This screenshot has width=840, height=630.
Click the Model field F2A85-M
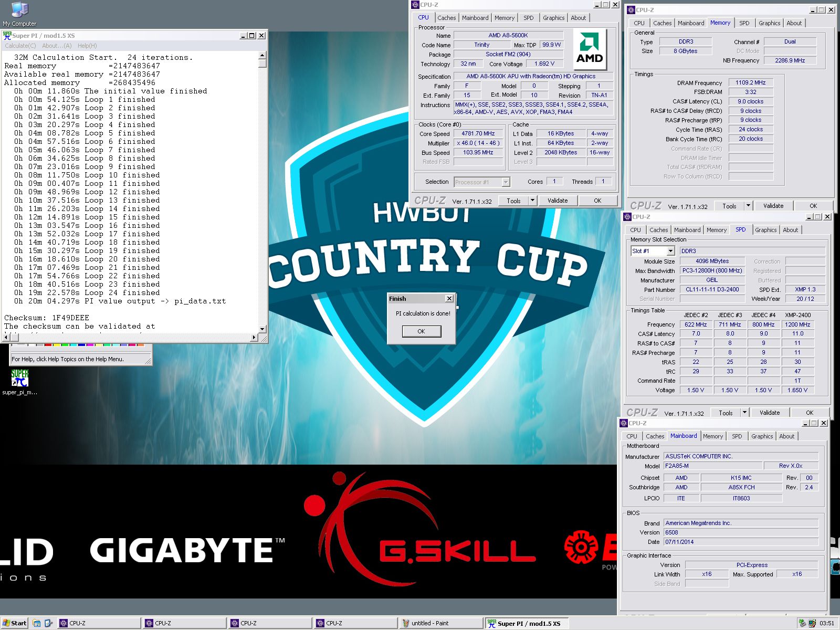pyautogui.click(x=713, y=466)
